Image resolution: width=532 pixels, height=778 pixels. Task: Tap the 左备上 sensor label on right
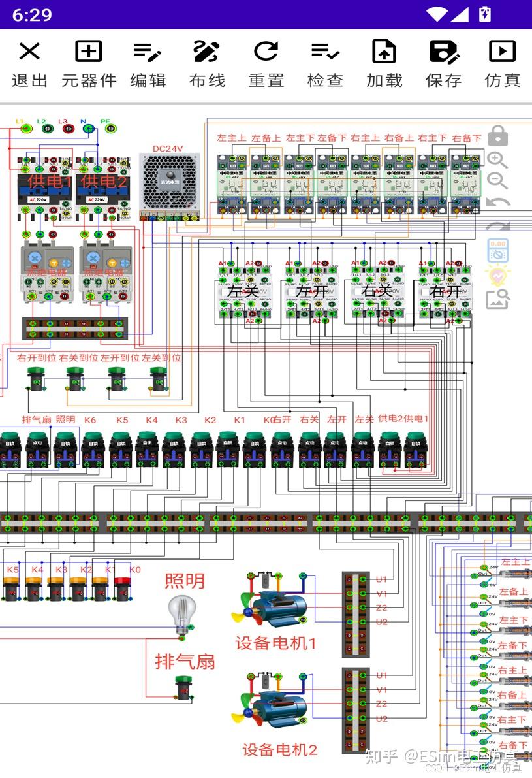tap(512, 591)
